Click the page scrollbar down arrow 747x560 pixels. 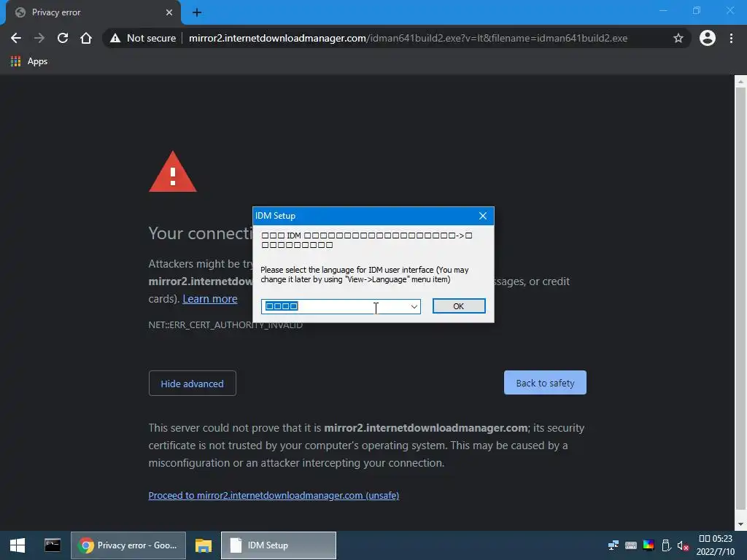point(740,524)
